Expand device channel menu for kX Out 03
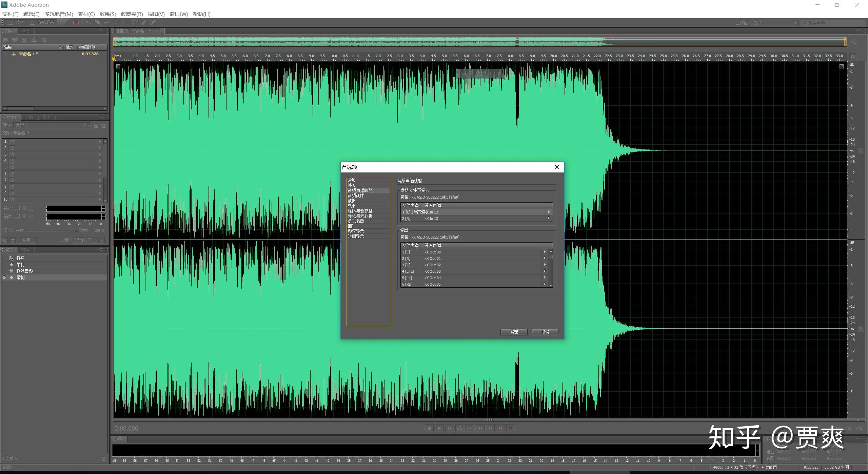 (545, 271)
